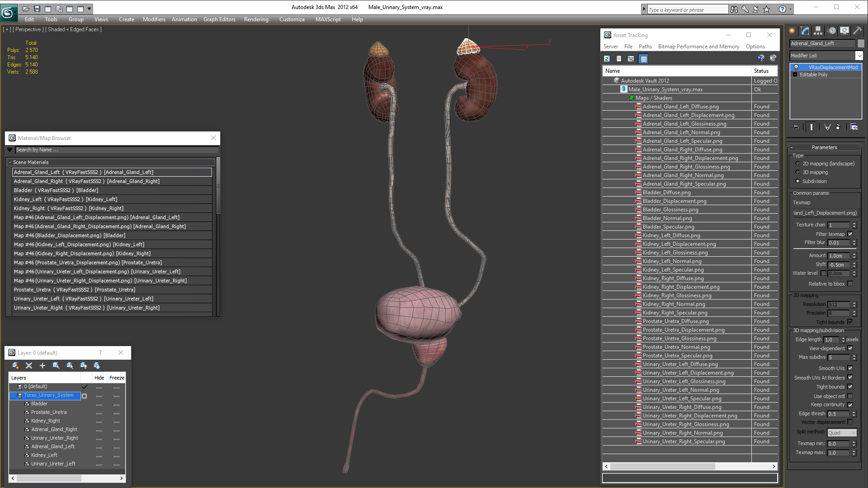Open the Display command panel tab
868x488 pixels.
pos(844,31)
